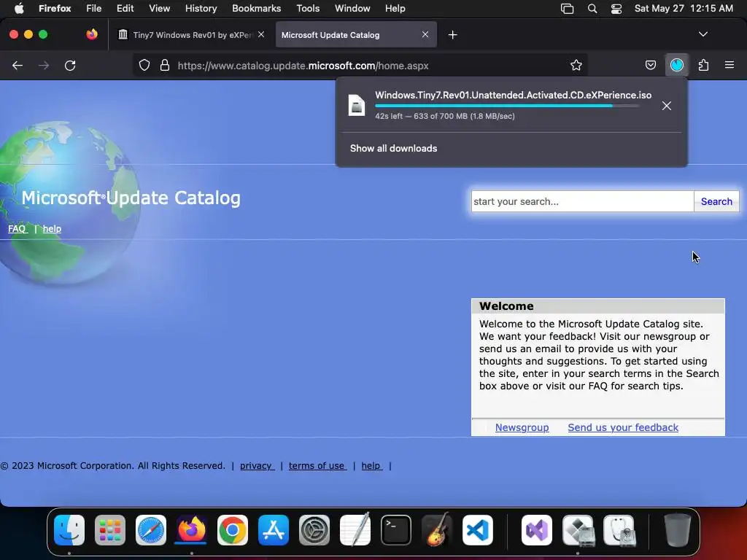The image size is (747, 560).
Task: Close the Microsoft Update Catalog tab
Action: click(425, 34)
